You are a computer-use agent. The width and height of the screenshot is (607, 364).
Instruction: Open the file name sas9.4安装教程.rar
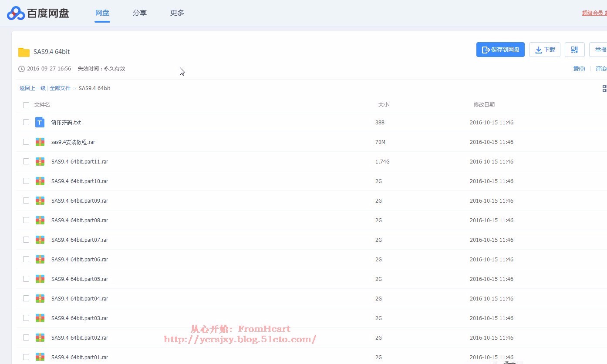tap(73, 142)
